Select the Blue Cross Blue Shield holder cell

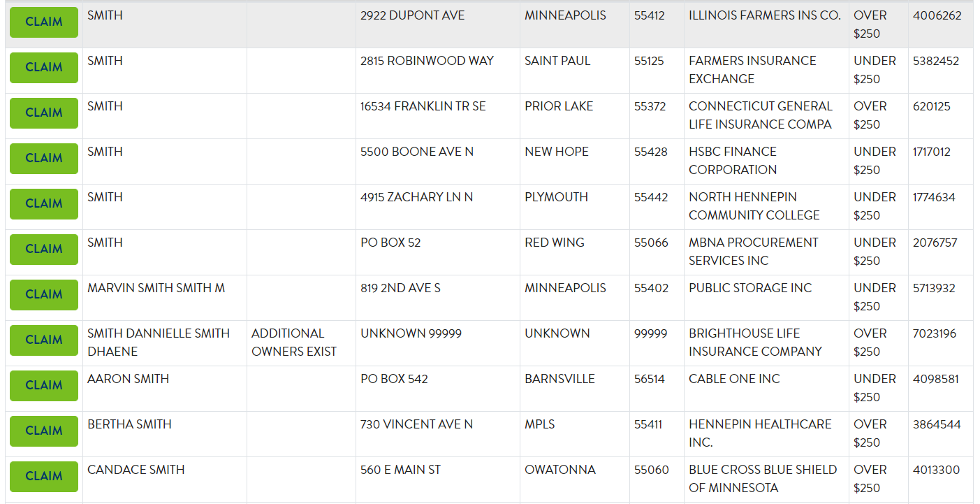[x=763, y=479]
